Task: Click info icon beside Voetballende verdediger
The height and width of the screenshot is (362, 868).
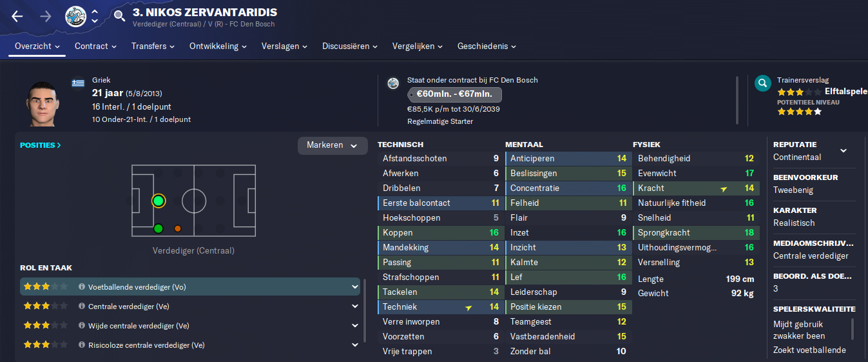Action: 82,287
